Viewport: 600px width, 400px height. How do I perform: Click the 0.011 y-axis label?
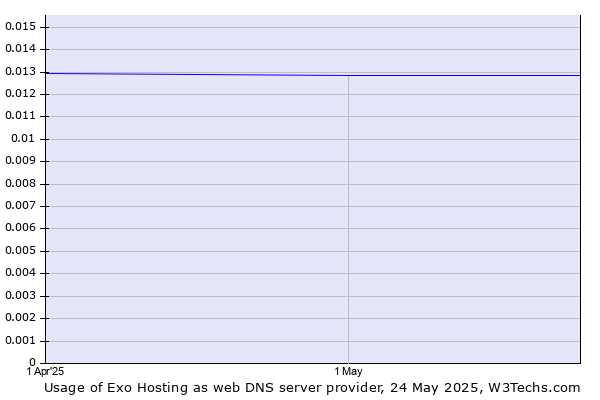coord(20,116)
